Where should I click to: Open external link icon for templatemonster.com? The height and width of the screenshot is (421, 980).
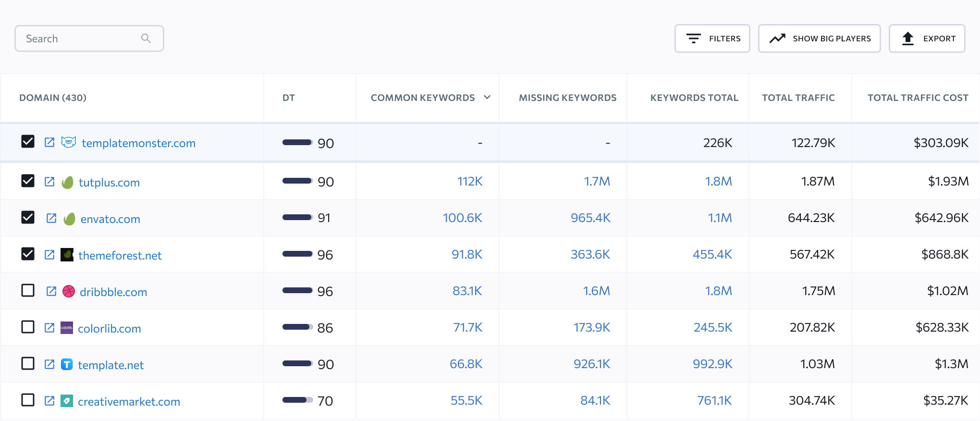click(x=49, y=142)
